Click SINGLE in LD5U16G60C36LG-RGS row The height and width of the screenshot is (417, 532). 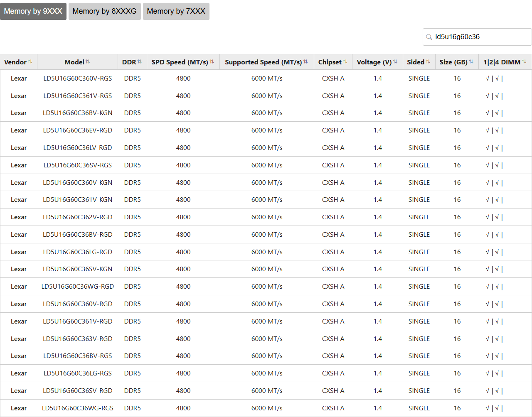pyautogui.click(x=419, y=373)
